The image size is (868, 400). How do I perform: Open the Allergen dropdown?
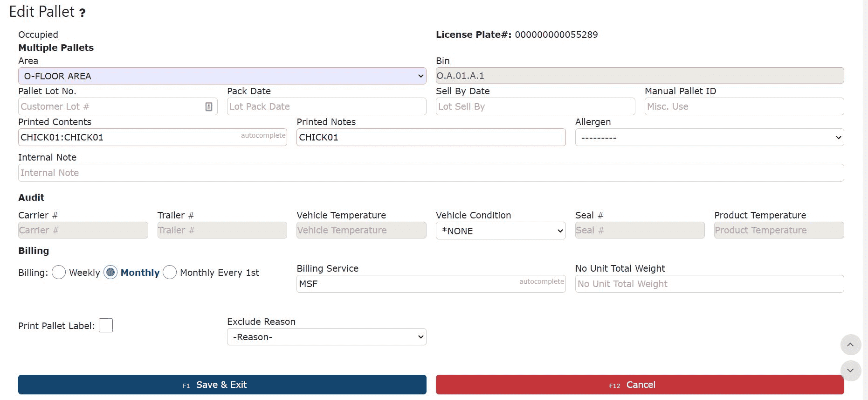coord(709,137)
